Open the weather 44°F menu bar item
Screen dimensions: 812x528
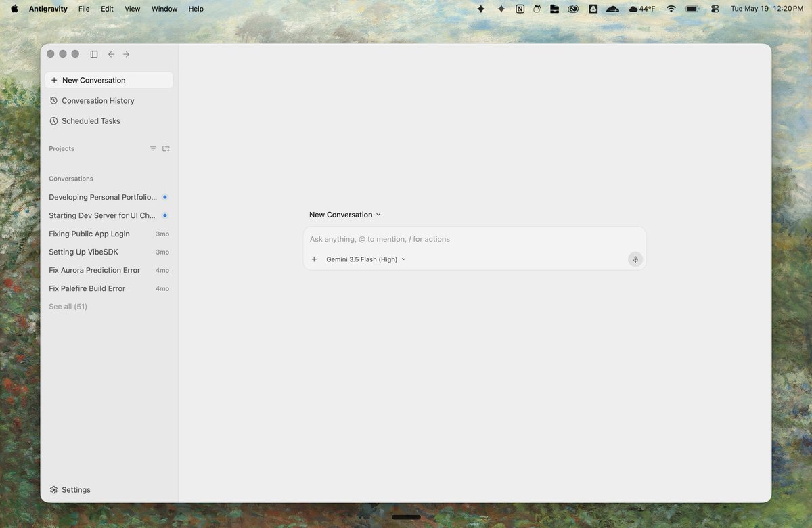(642, 9)
